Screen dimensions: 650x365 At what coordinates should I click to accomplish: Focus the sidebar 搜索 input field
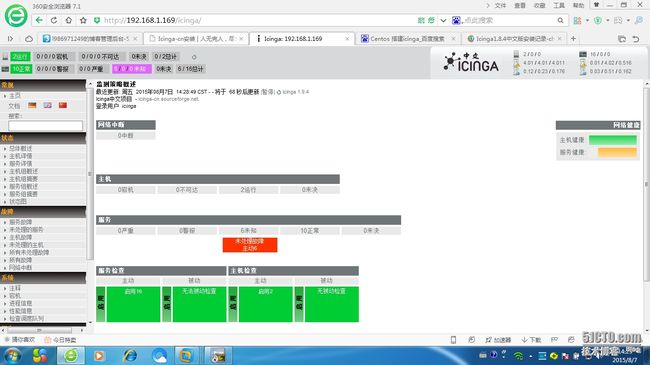pyautogui.click(x=46, y=126)
